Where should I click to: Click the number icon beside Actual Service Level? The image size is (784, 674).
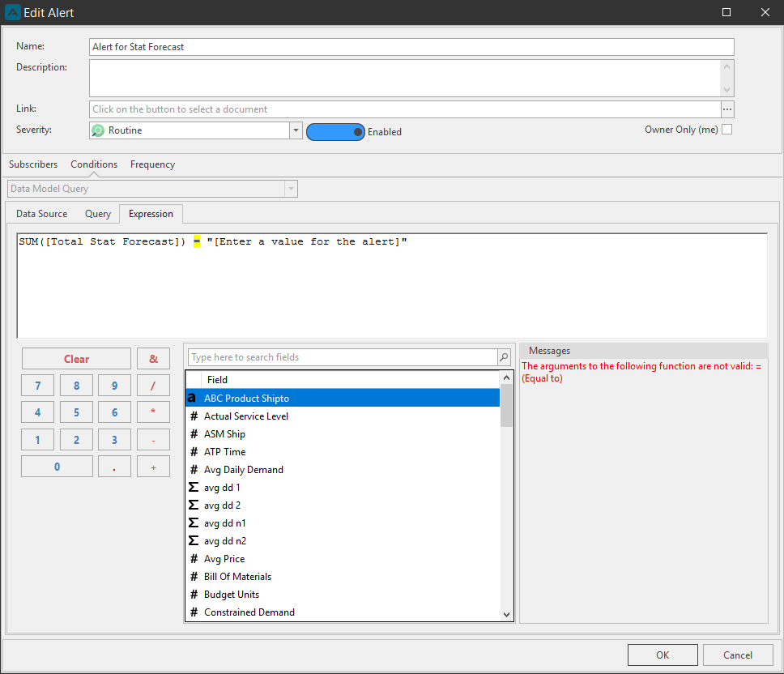[194, 416]
